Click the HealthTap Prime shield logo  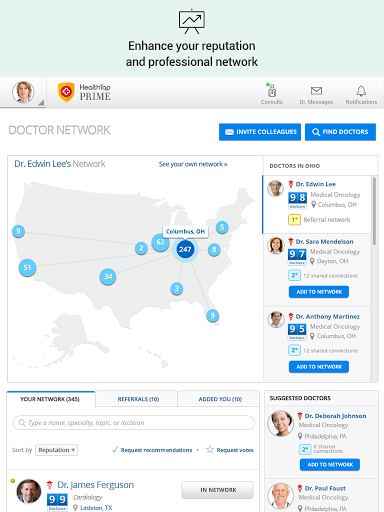point(66,92)
